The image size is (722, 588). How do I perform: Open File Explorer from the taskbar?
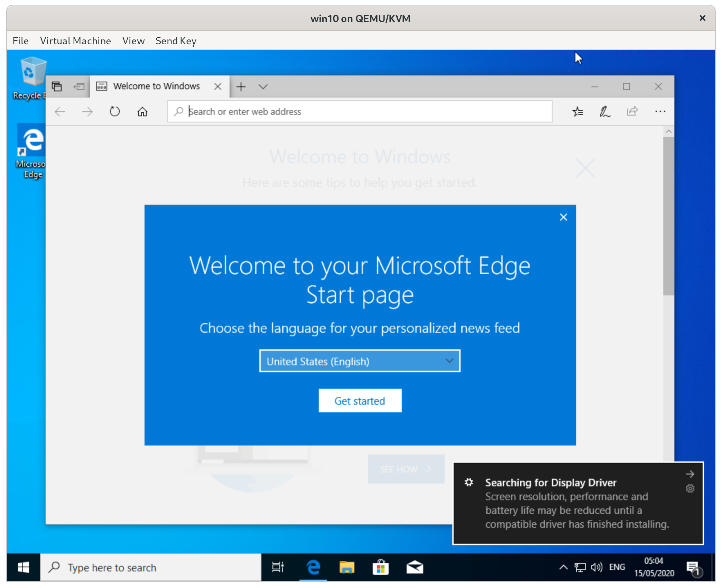pos(346,567)
